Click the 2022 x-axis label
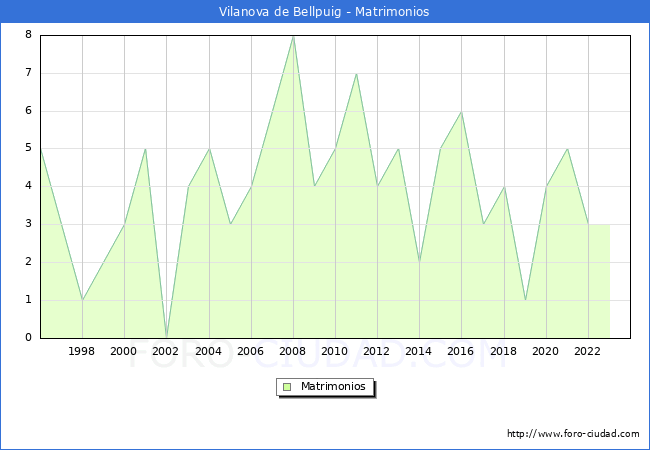650x450 pixels. click(588, 351)
